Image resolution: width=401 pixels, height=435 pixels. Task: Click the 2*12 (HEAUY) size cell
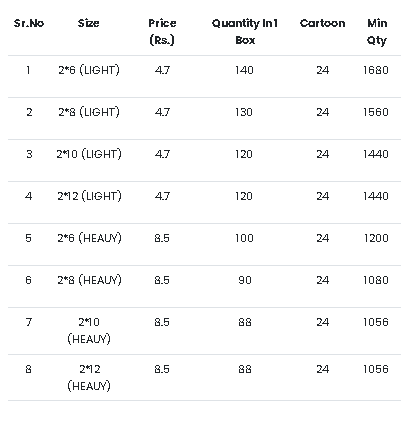(x=89, y=378)
